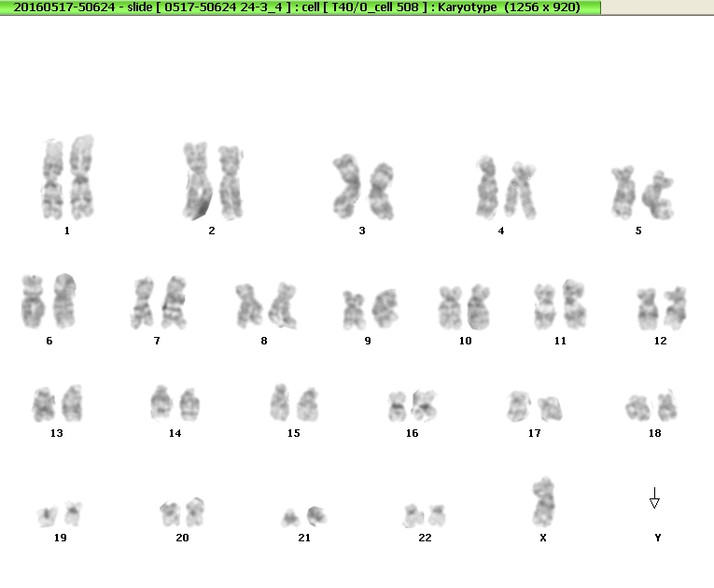
Task: Select the chromosome 16 pair
Action: (x=413, y=405)
